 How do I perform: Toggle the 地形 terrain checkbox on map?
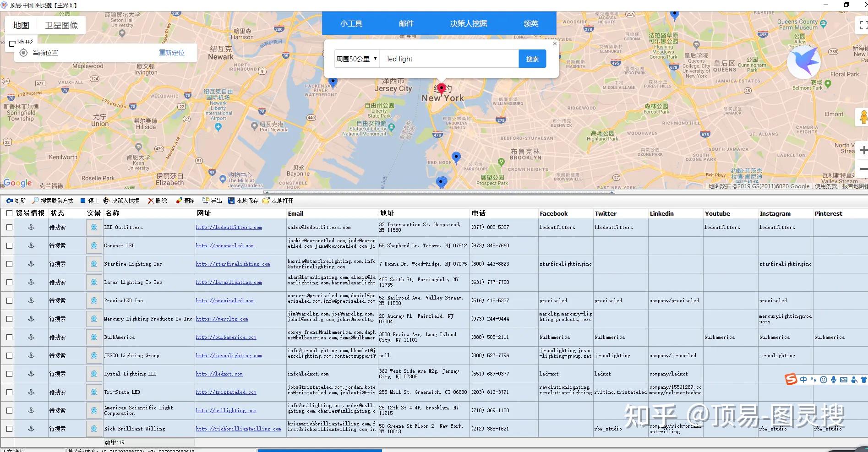click(12, 44)
